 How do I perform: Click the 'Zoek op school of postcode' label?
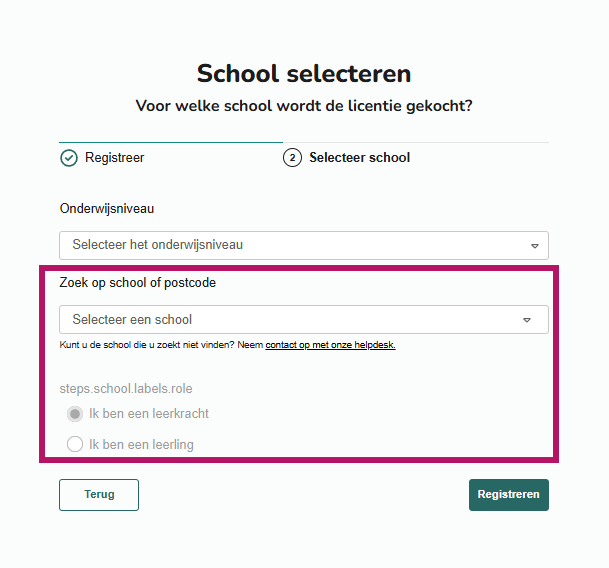click(x=138, y=283)
